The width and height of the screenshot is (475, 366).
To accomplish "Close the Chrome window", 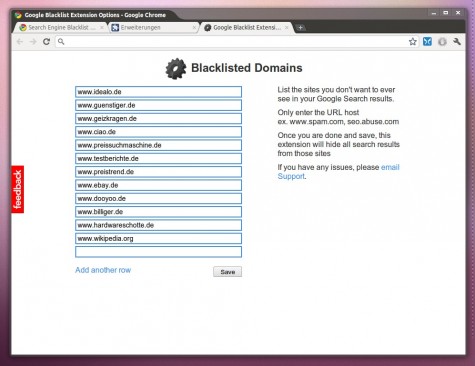I will pos(458,13).
